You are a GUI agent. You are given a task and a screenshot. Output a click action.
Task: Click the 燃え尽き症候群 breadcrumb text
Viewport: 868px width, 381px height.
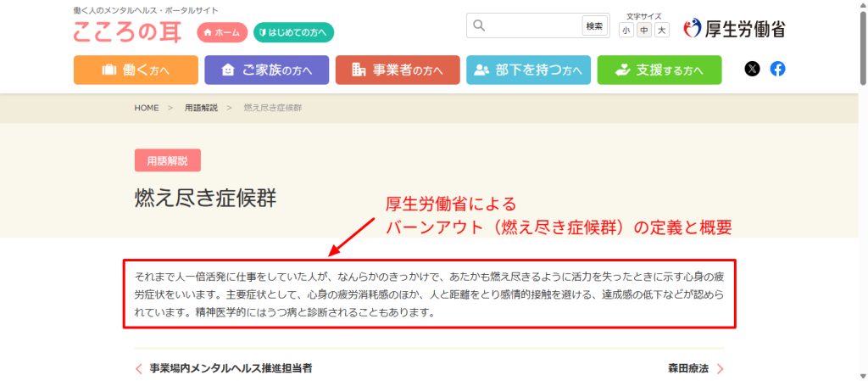click(x=272, y=108)
